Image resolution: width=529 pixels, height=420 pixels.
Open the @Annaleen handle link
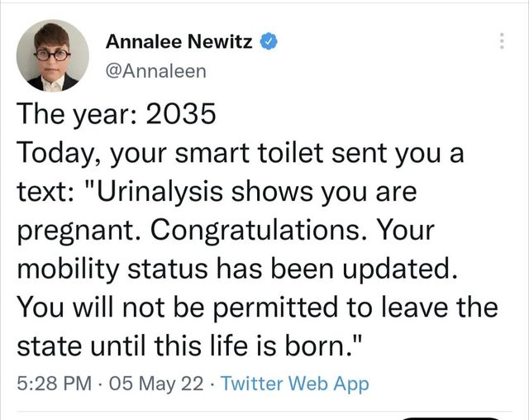[x=157, y=70]
